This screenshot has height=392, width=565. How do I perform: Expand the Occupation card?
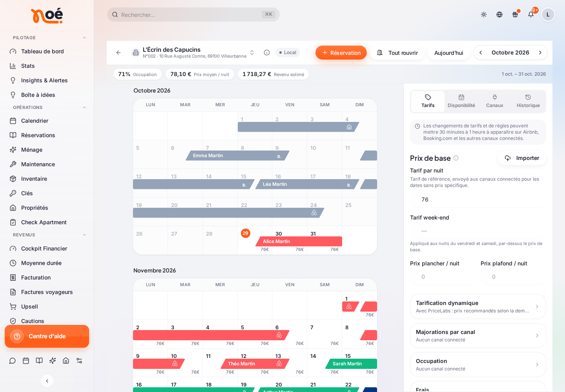pyautogui.click(x=478, y=365)
